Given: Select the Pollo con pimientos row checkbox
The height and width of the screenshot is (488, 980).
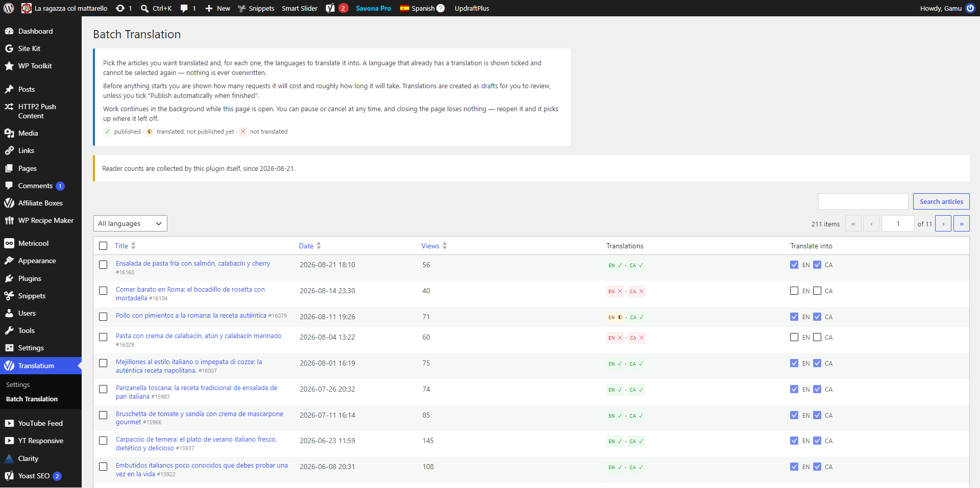Looking at the screenshot, I should (103, 317).
